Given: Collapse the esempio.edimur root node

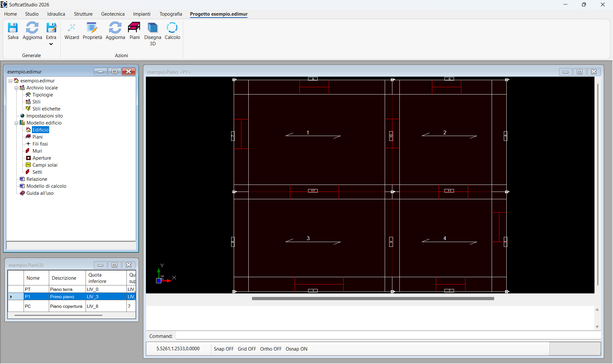Looking at the screenshot, I should [x=10, y=81].
